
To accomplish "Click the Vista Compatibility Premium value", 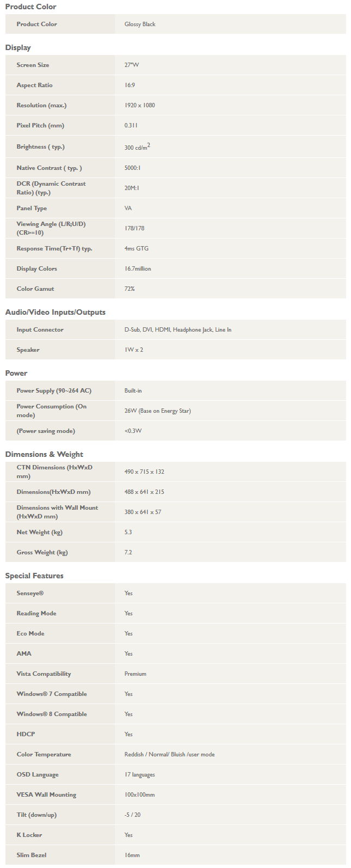I will pyautogui.click(x=135, y=674).
